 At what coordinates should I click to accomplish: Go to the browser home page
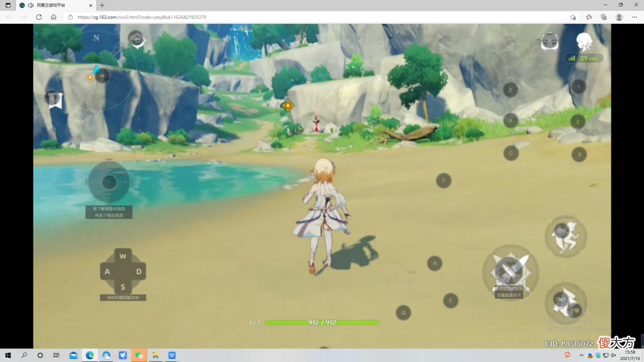pos(53,17)
